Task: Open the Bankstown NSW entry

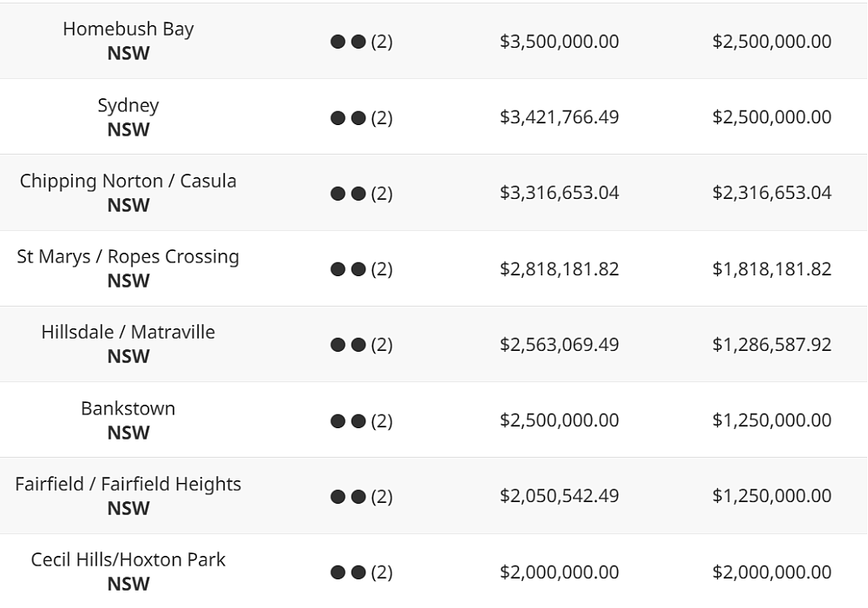Action: pos(128,420)
